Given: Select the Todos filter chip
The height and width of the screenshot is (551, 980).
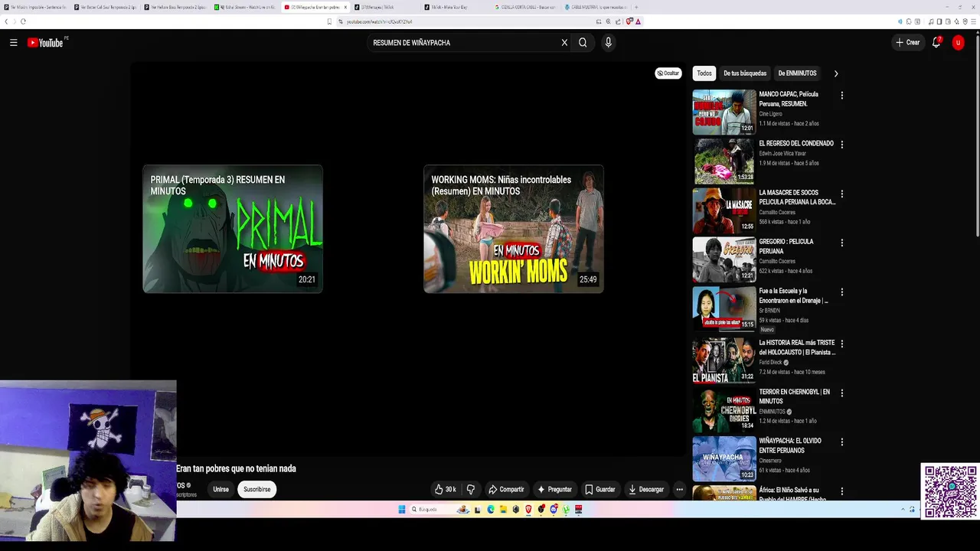Looking at the screenshot, I should [704, 73].
